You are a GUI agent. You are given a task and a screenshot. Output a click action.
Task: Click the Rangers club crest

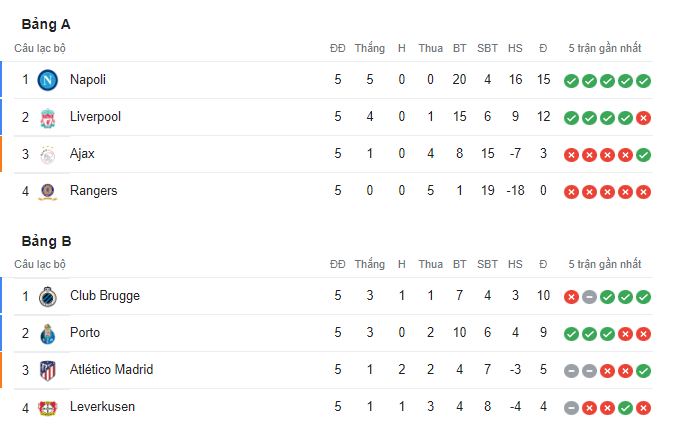[x=48, y=192]
